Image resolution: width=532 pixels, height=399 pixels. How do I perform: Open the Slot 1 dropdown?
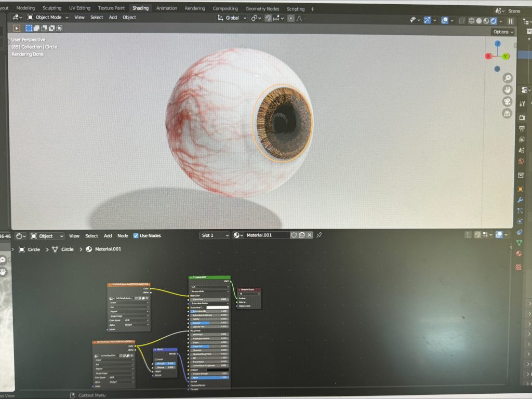point(215,235)
